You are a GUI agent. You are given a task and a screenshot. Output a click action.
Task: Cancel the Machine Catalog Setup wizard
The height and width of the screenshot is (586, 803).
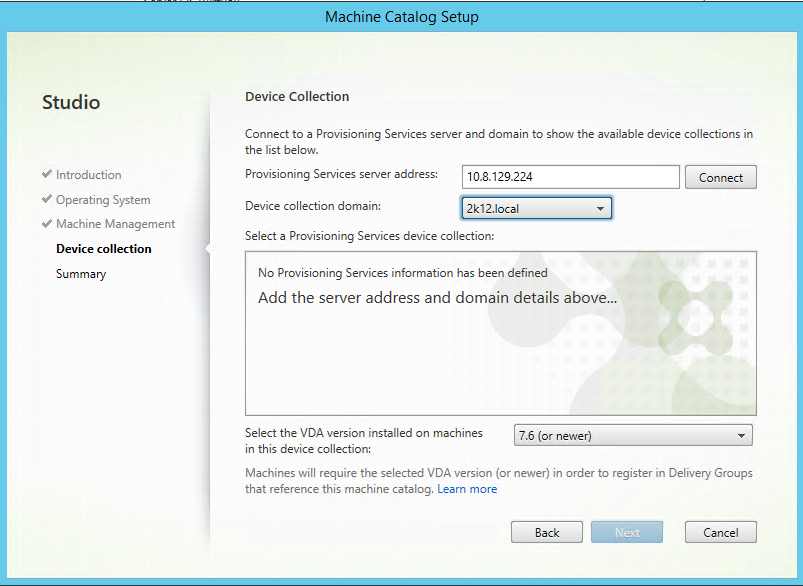[x=720, y=532]
